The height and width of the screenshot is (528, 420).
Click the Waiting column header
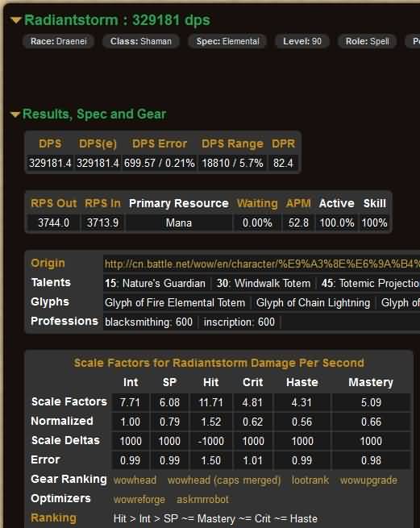257,203
